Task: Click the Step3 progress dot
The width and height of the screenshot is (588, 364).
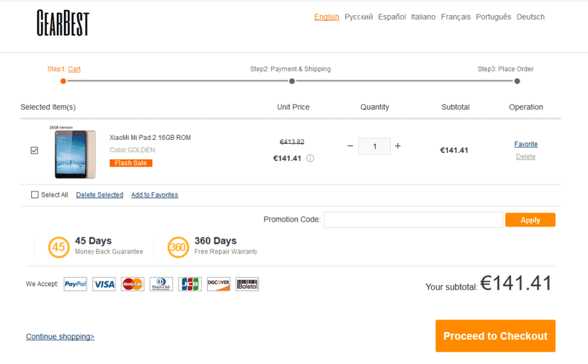Action: coord(517,81)
